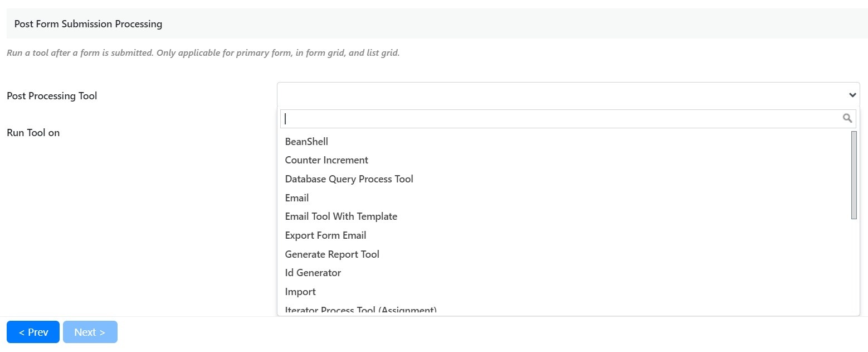Click the < Prev button

[33, 332]
